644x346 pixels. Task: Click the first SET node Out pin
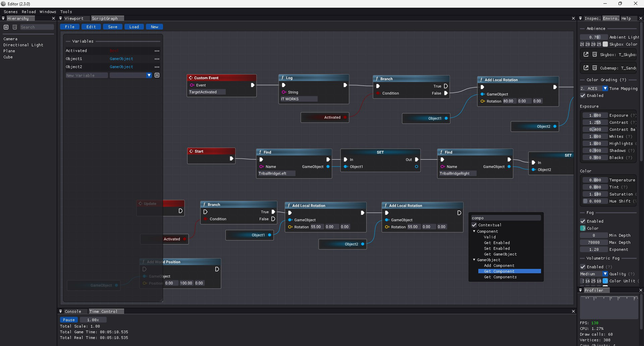point(417,160)
